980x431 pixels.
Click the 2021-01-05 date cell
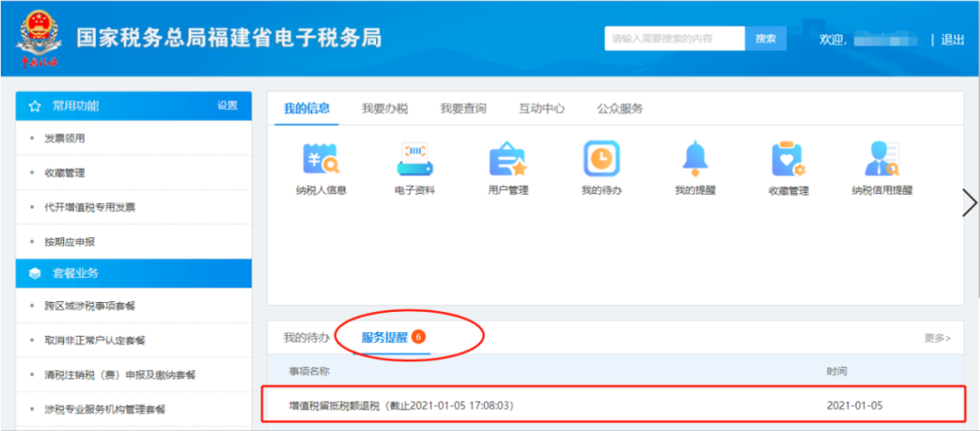click(x=855, y=405)
